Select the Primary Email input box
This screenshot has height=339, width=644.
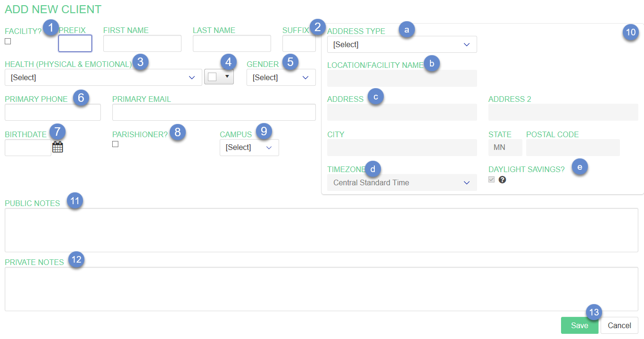[214, 112]
